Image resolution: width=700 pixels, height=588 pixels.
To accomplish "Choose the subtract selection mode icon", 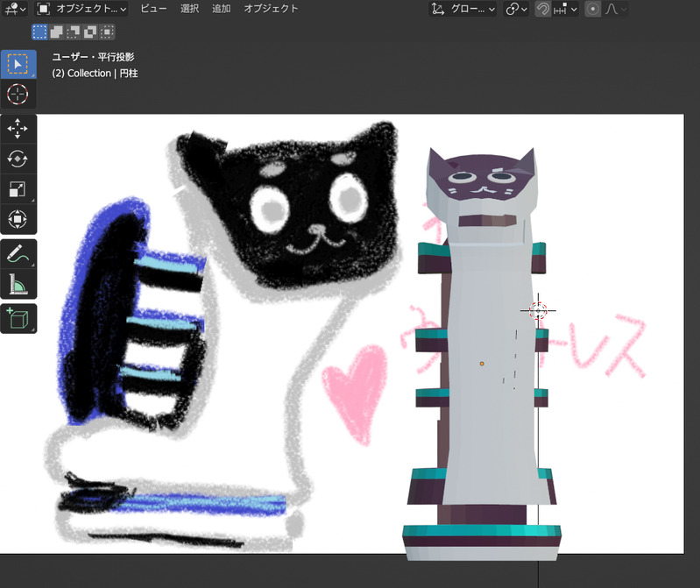I will (74, 32).
